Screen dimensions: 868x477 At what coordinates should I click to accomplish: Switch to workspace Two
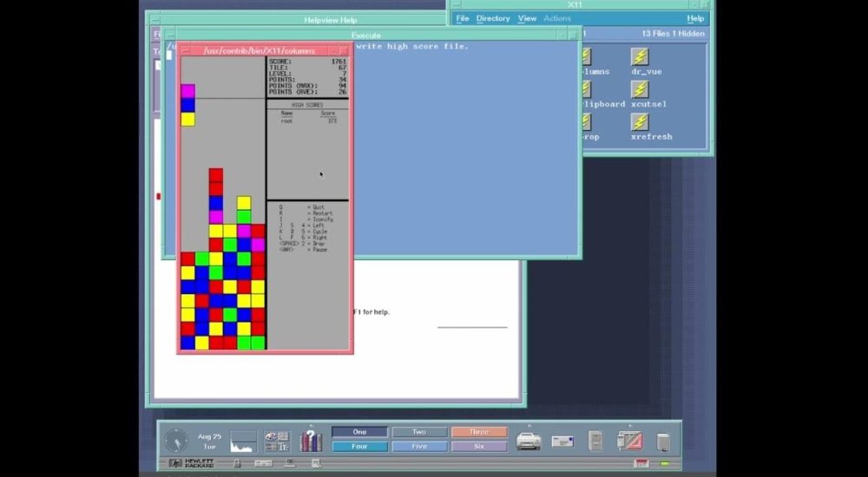coord(419,432)
